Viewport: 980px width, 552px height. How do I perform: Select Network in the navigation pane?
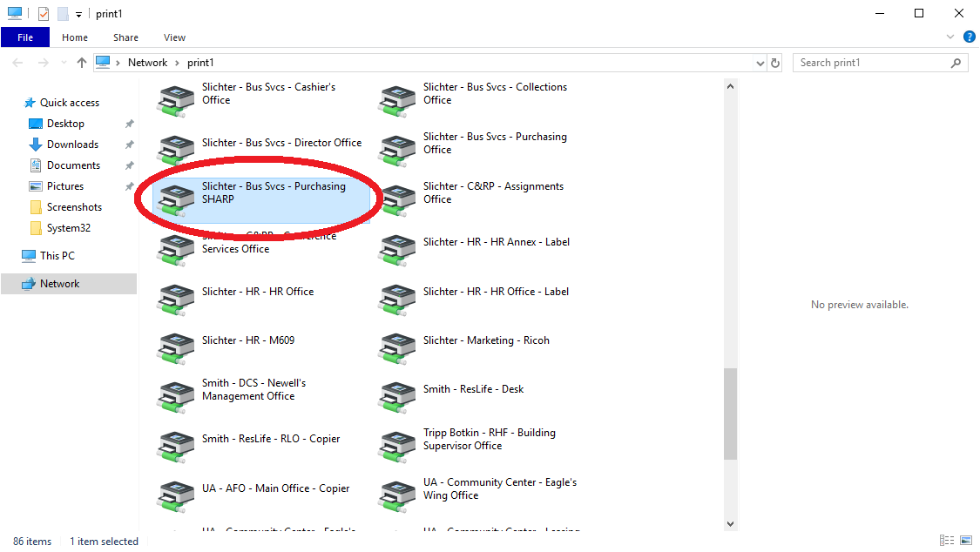coord(69,284)
